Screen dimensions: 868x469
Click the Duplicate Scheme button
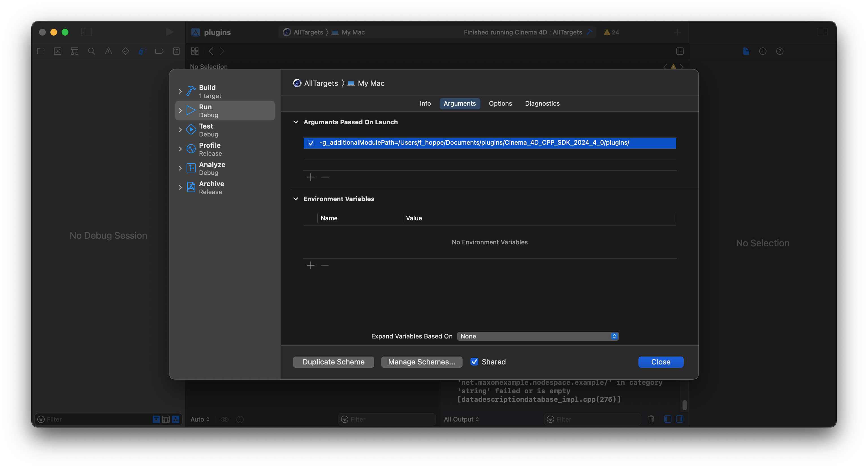333,362
